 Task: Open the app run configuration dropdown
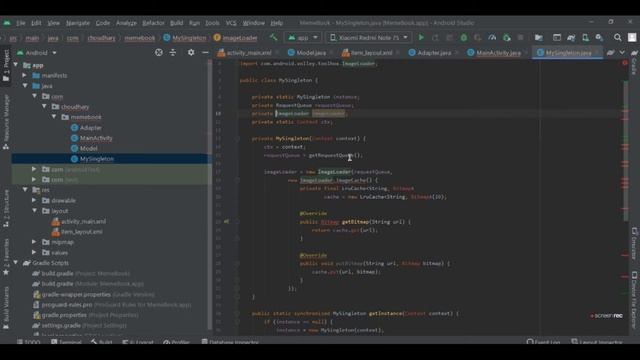click(x=302, y=38)
